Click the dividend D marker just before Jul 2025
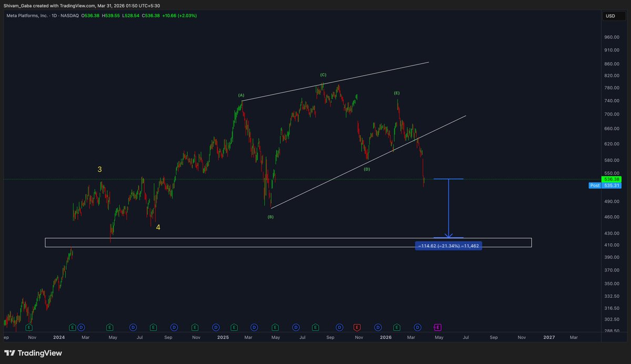The image size is (631, 364). 296,327
